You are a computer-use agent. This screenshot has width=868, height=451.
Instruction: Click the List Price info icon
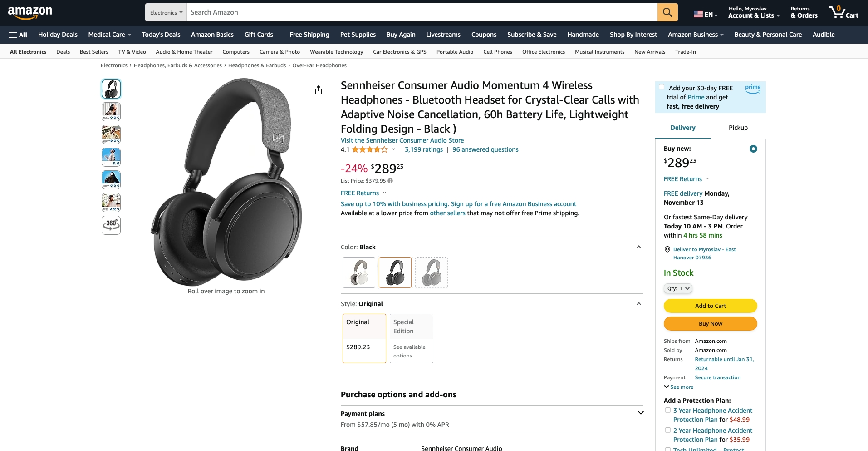[390, 181]
